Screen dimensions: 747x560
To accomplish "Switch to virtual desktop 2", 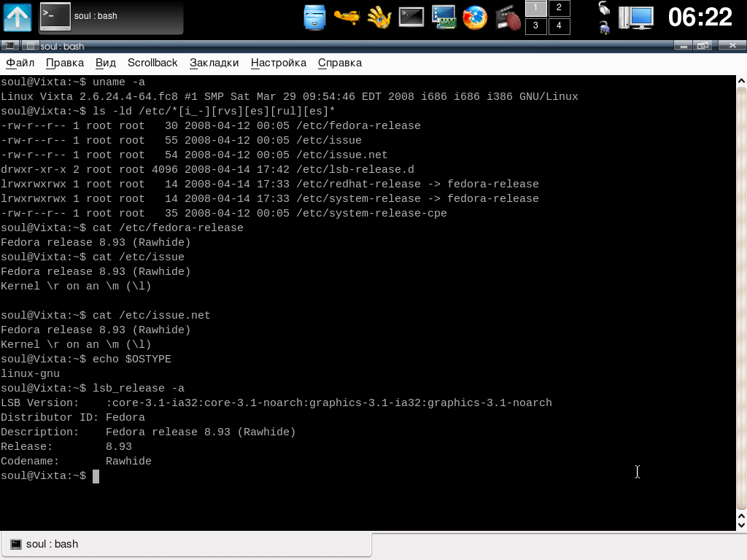I will coord(559,8).
